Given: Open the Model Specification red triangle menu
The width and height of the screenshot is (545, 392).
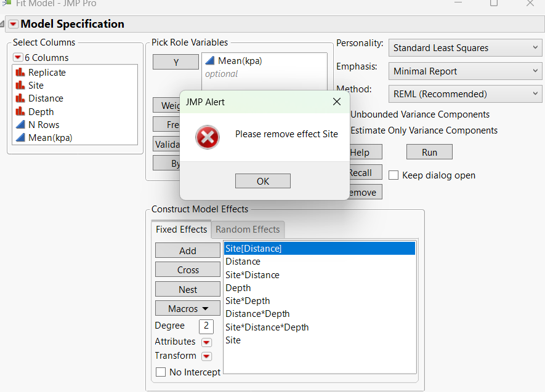Looking at the screenshot, I should click(x=14, y=24).
